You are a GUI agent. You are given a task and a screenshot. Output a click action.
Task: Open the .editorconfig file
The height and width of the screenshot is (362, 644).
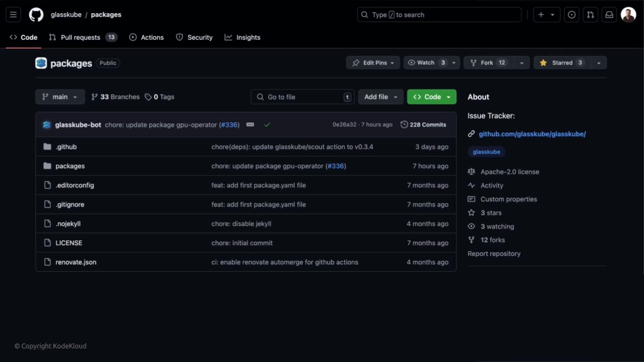pos(74,185)
